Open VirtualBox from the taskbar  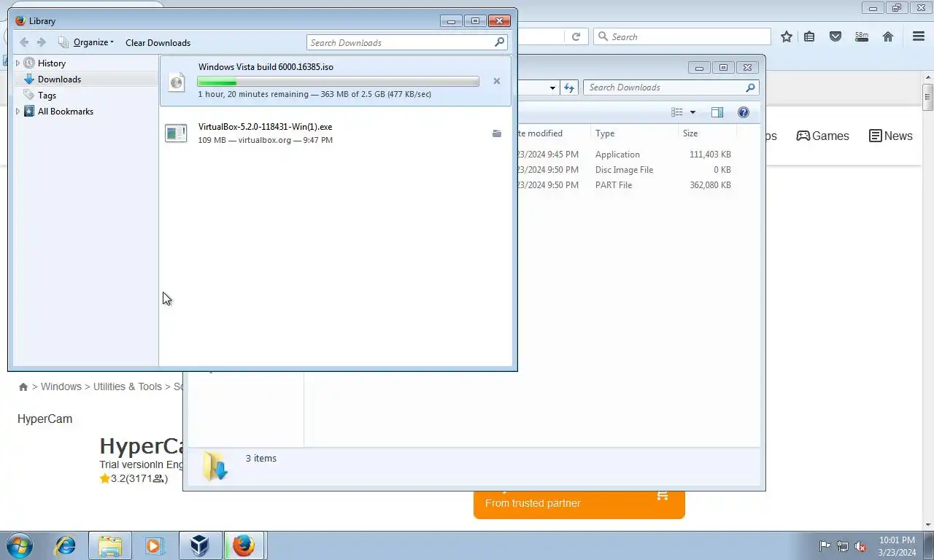tap(200, 545)
